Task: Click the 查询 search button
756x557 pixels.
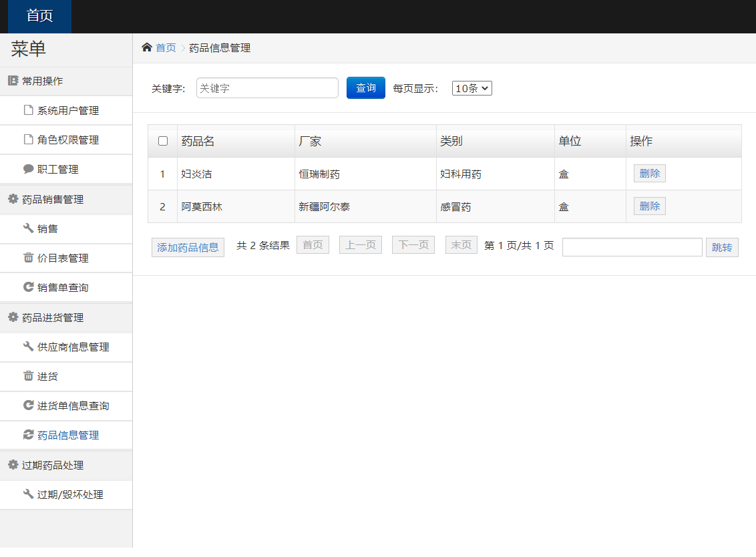Action: pos(365,87)
